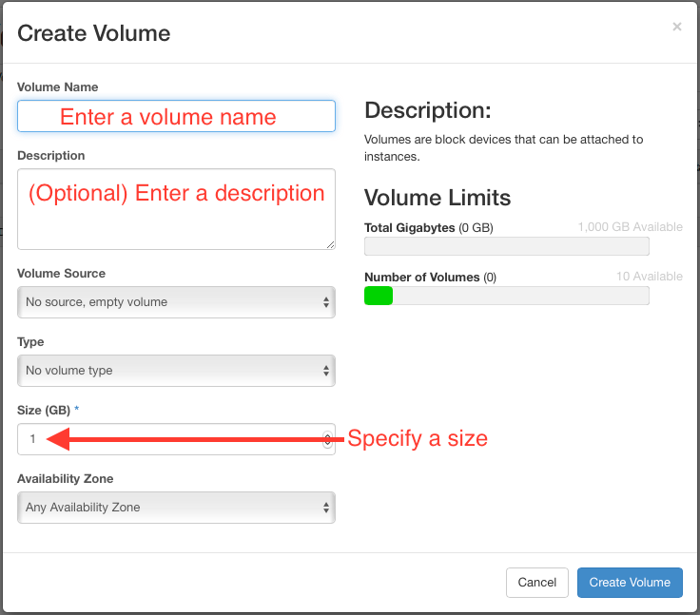Click the Type field label
The image size is (700, 615).
30,342
